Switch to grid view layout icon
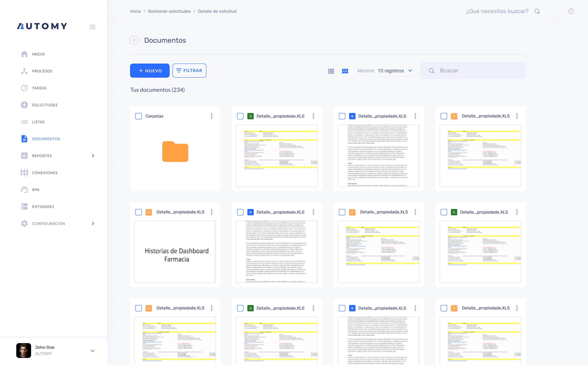Screen dimensions: 588x365 (345, 71)
